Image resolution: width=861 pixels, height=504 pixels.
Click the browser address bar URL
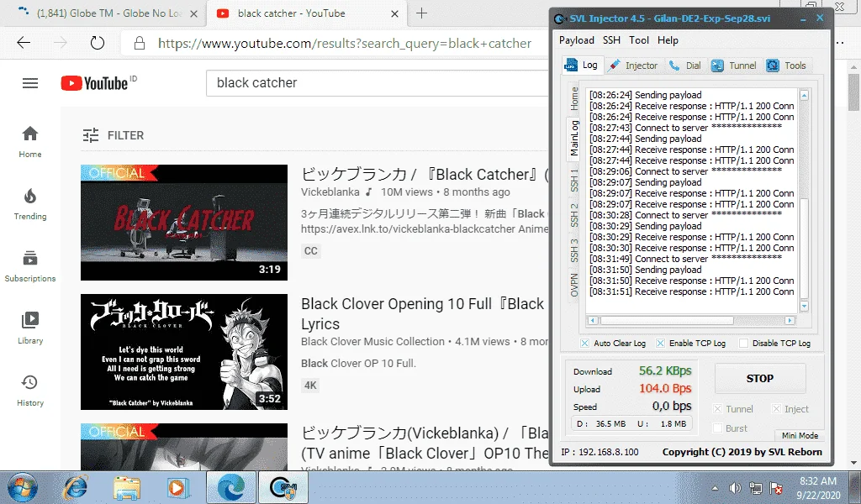344,44
